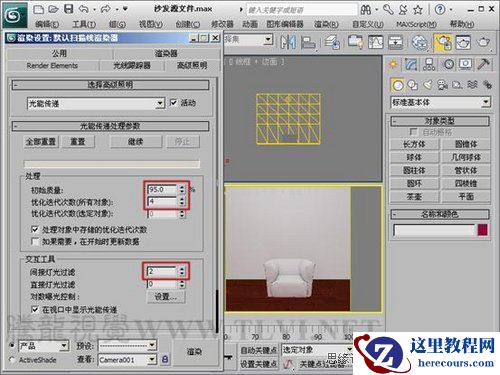Open the Hierarchy panel icon
This screenshot has height=375, width=500.
click(x=429, y=64)
